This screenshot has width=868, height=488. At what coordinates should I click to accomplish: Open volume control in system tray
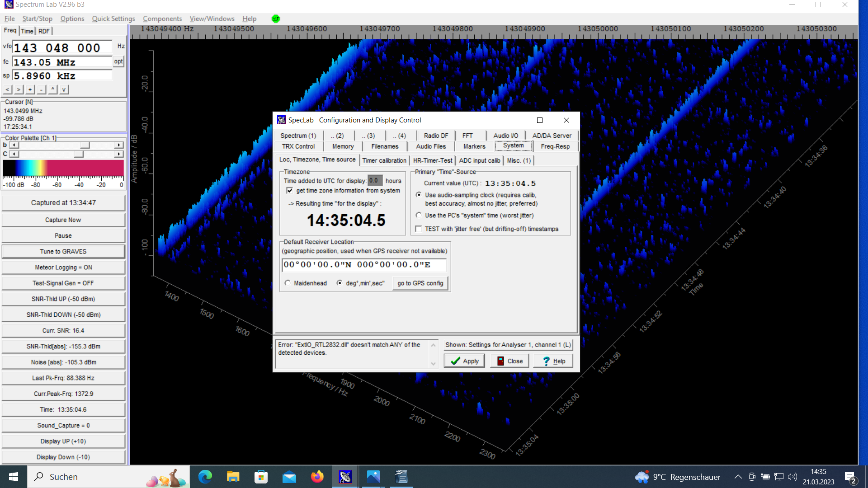[792, 477]
